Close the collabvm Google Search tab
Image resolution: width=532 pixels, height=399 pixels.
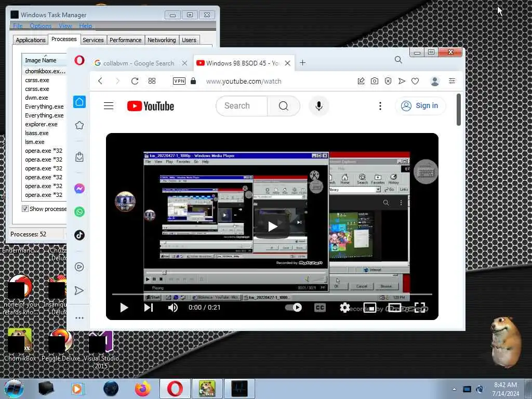(184, 63)
